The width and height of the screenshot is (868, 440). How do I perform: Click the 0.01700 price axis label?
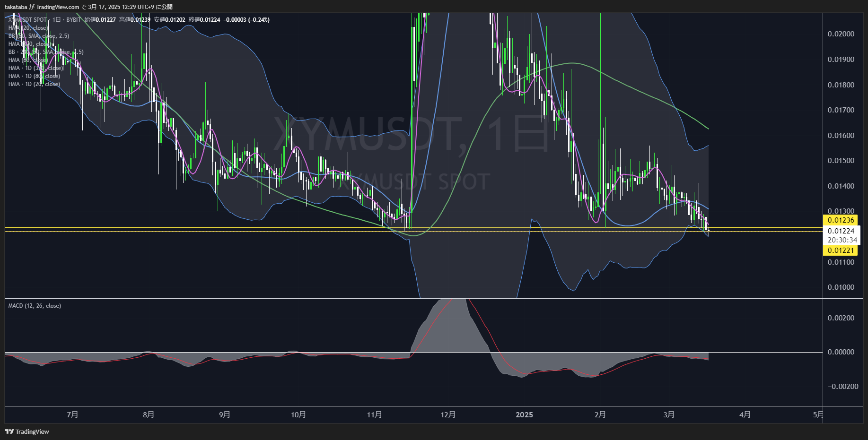[841, 110]
